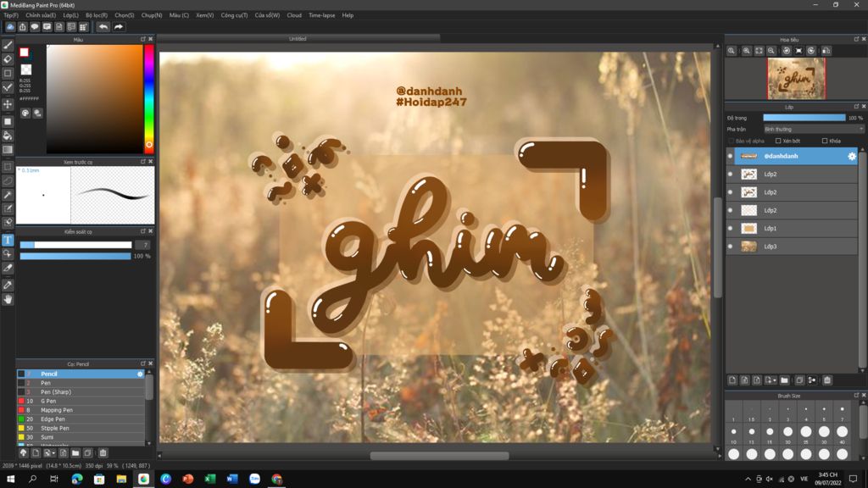Select the Mapping Pen brush
The height and width of the screenshot is (488, 868).
click(x=81, y=410)
